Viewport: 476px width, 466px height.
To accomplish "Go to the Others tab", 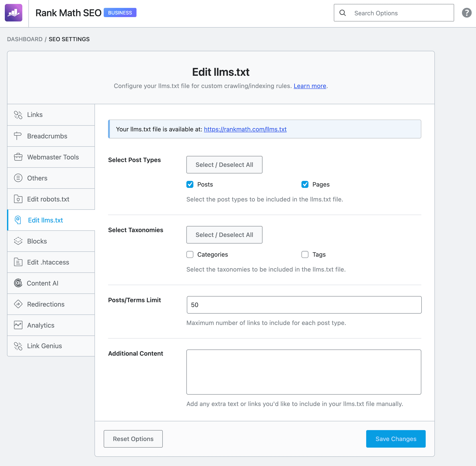I will pyautogui.click(x=51, y=178).
